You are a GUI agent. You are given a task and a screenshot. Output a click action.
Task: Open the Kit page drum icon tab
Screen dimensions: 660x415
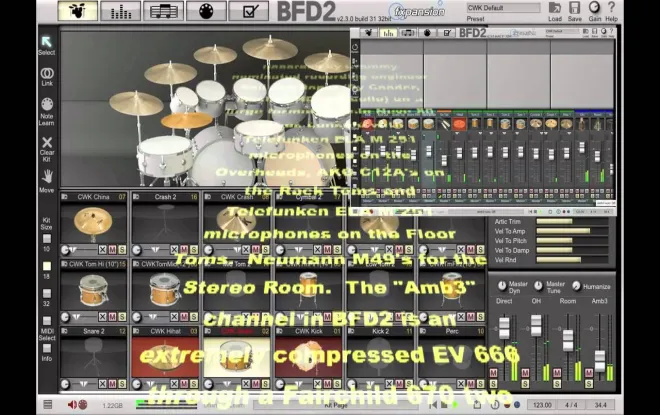tap(77, 11)
